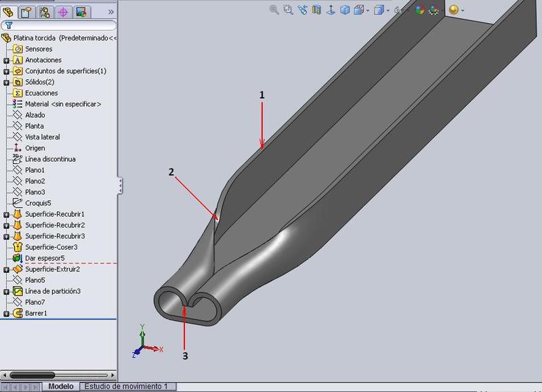Viewport: 542px width, 392px height.
Task: Switch to Estudio de movimiento 1 tab
Action: [x=125, y=386]
